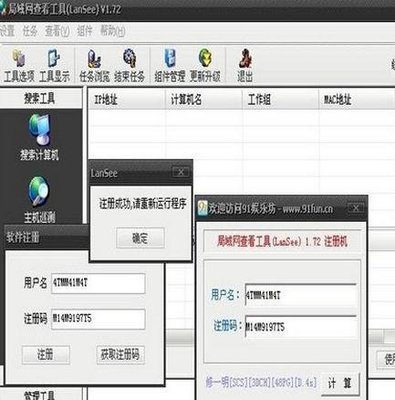Click the 获取注册码 button
395x400 pixels.
tap(120, 354)
